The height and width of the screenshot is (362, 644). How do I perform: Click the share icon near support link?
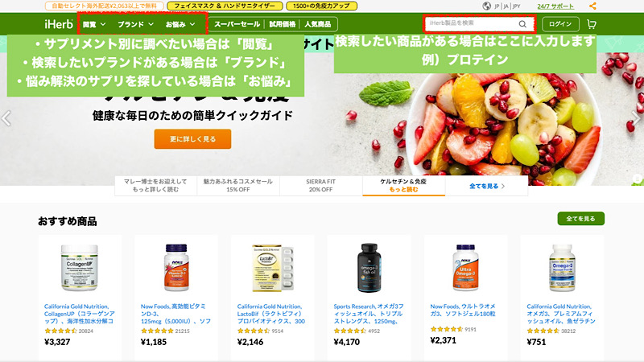tap(592, 6)
